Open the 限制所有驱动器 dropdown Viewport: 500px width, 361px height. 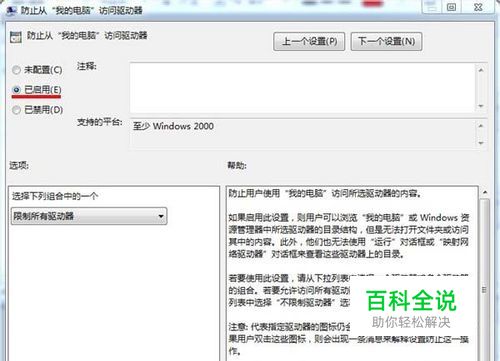tap(89, 216)
